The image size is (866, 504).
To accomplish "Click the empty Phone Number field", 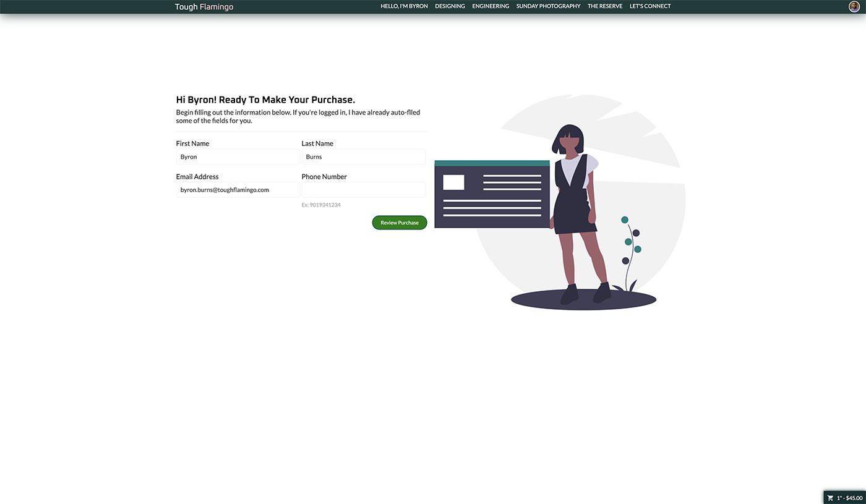I will click(x=363, y=190).
